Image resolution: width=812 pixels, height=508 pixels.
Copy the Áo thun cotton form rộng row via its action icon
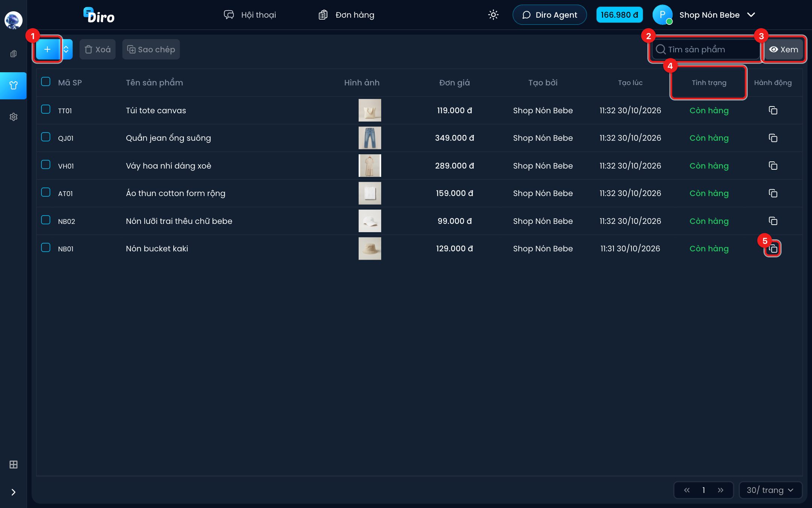[773, 193]
